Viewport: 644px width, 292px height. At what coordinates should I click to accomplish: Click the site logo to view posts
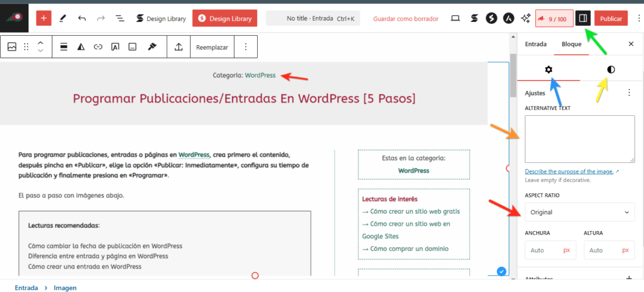pyautogui.click(x=14, y=18)
